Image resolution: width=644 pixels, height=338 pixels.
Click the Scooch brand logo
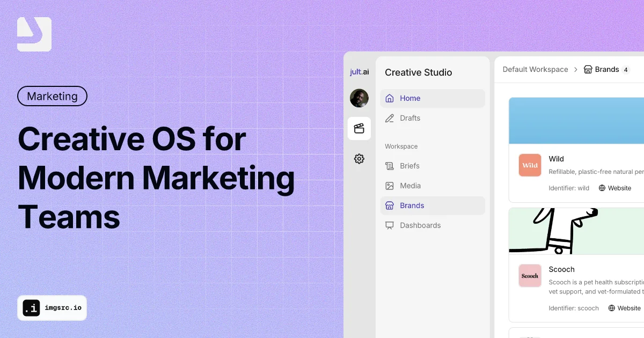pyautogui.click(x=530, y=276)
